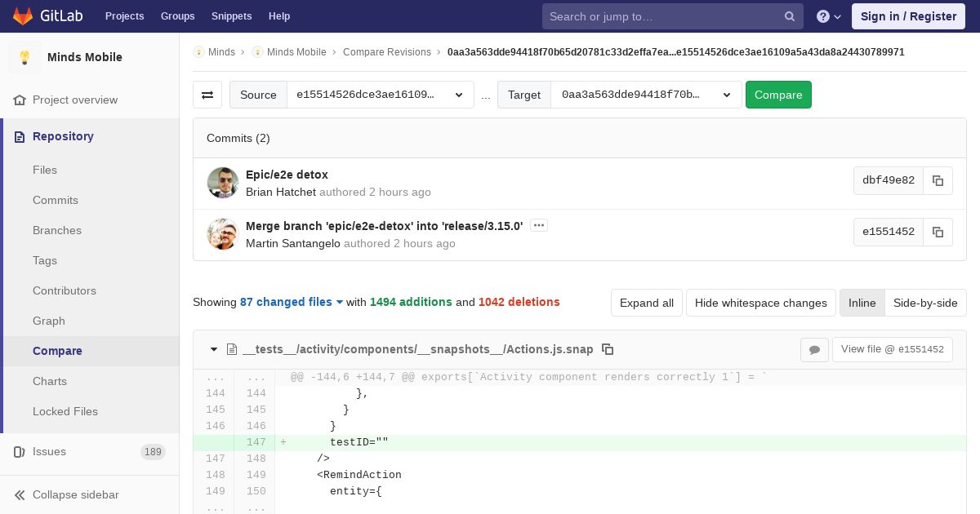View file @ e1551452
This screenshot has height=514, width=980.
click(892, 349)
